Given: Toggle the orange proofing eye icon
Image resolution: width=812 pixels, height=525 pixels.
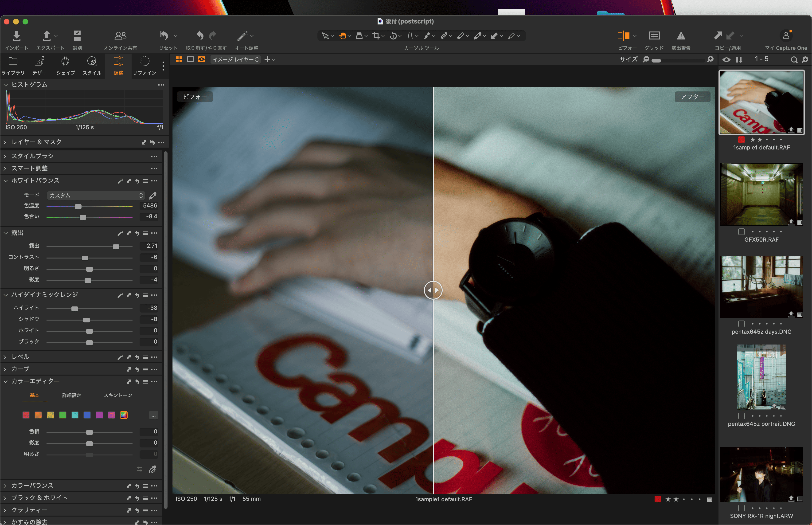Looking at the screenshot, I should (x=202, y=59).
